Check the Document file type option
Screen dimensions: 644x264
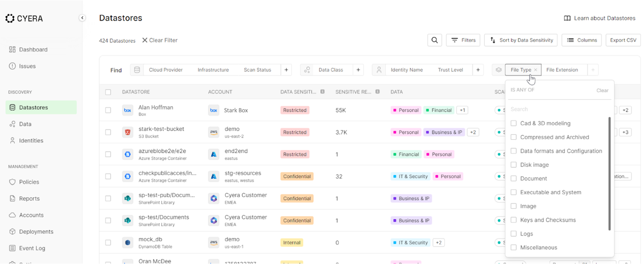[514, 178]
